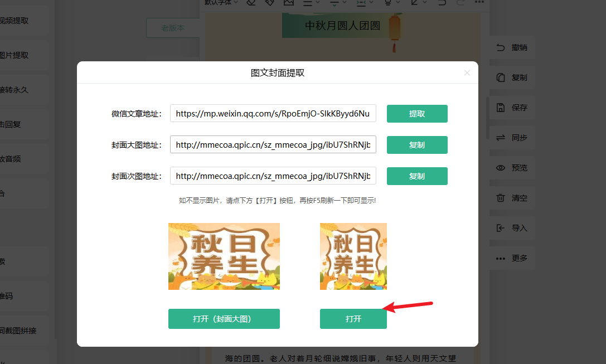Image resolution: width=606 pixels, height=364 pixels.
Task: Click inside the 封面次图地址 field
Action: coord(273,176)
